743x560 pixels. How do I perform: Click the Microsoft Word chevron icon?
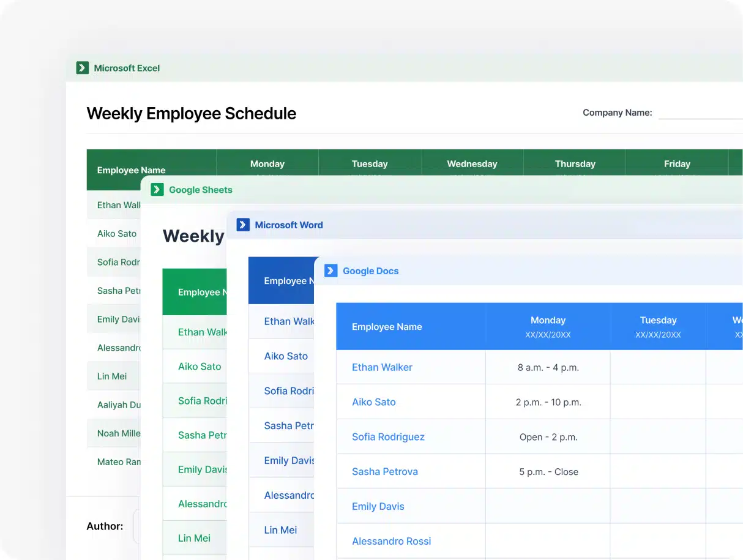tap(243, 225)
